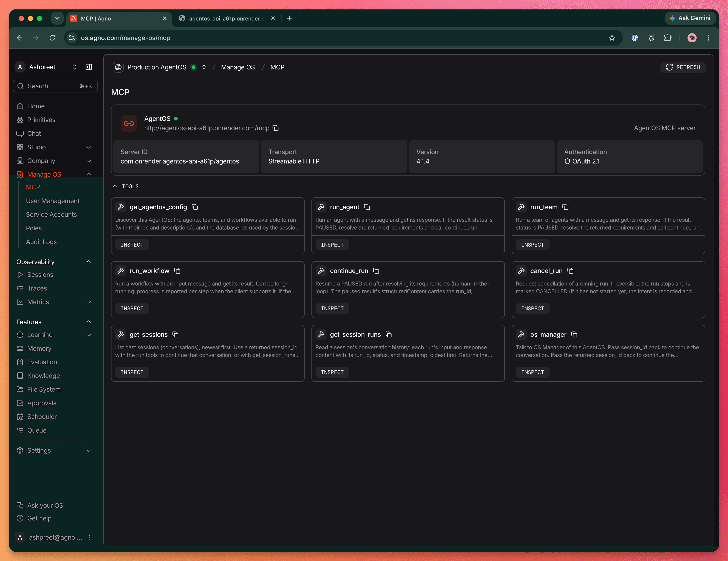Open User Management page

tap(53, 201)
